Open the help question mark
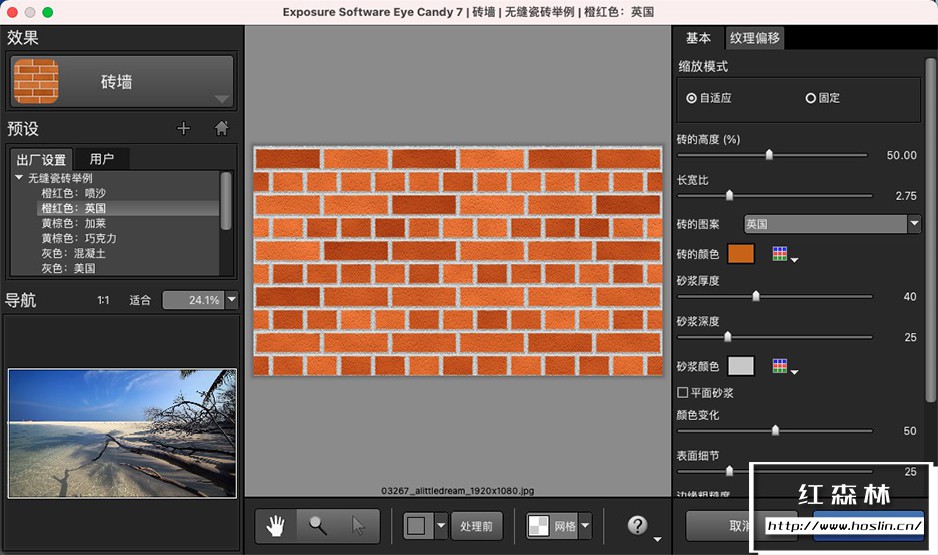Viewport: 938px width, 555px height. (637, 525)
